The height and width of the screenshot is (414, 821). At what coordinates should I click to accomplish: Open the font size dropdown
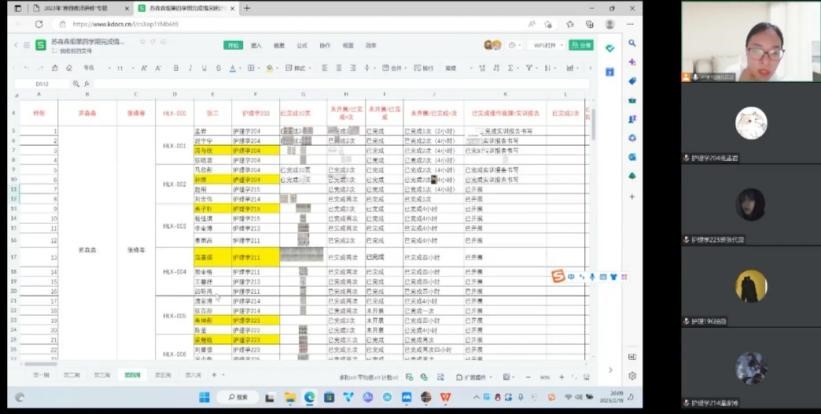pyautogui.click(x=123, y=68)
